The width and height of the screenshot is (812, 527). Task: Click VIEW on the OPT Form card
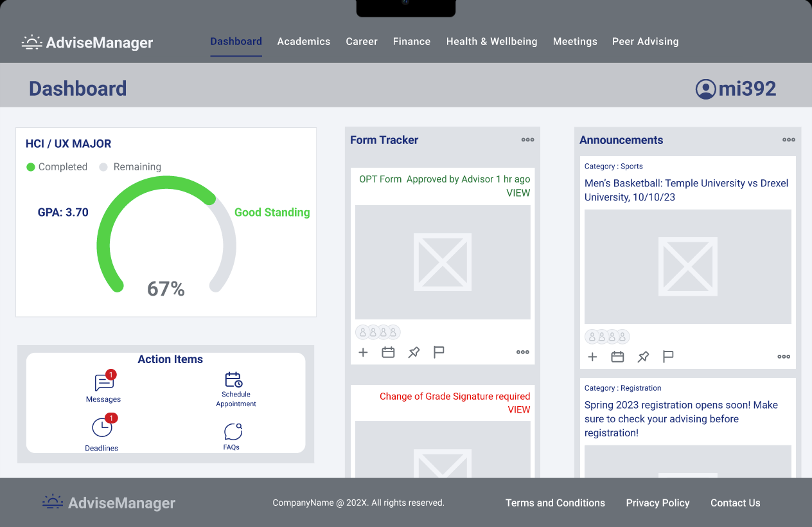518,193
